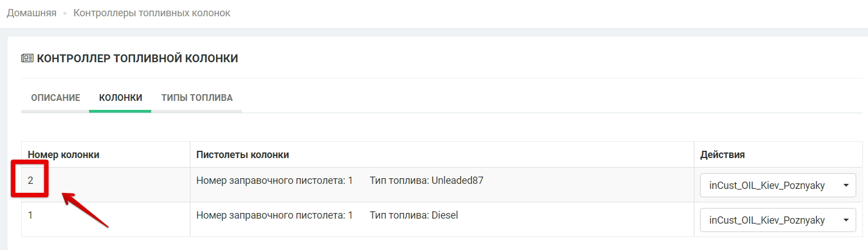The height and width of the screenshot is (250, 868).
Task: Open the Домашняя breadcrumb link
Action: pos(31,13)
